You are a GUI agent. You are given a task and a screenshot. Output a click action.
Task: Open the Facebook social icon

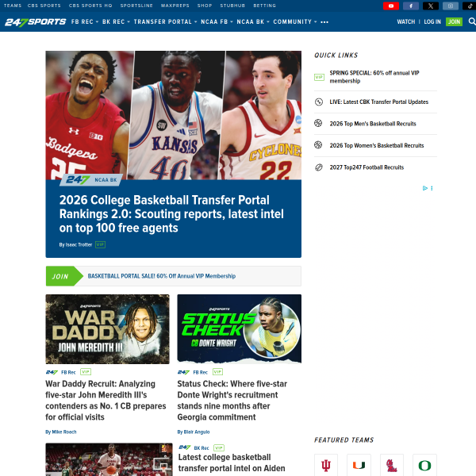[411, 6]
